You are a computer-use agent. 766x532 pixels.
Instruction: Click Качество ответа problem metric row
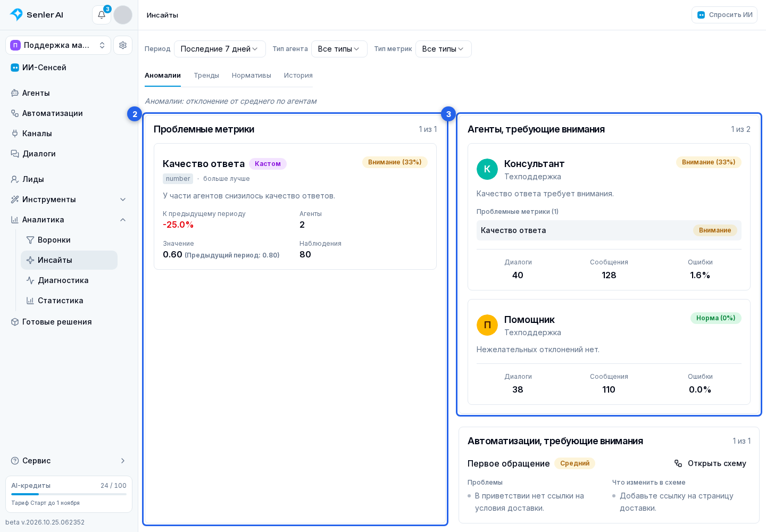tap(609, 230)
